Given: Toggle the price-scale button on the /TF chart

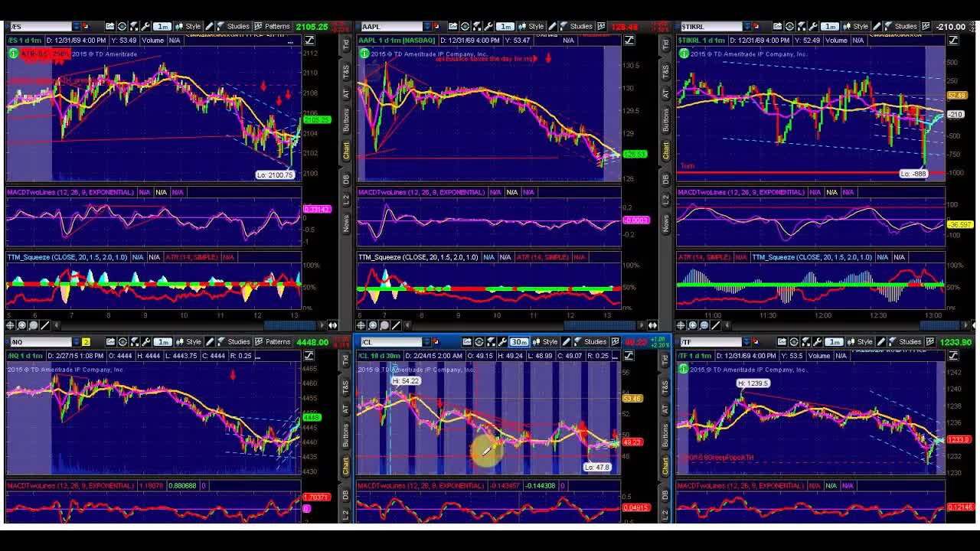Looking at the screenshot, I should pos(952,356).
